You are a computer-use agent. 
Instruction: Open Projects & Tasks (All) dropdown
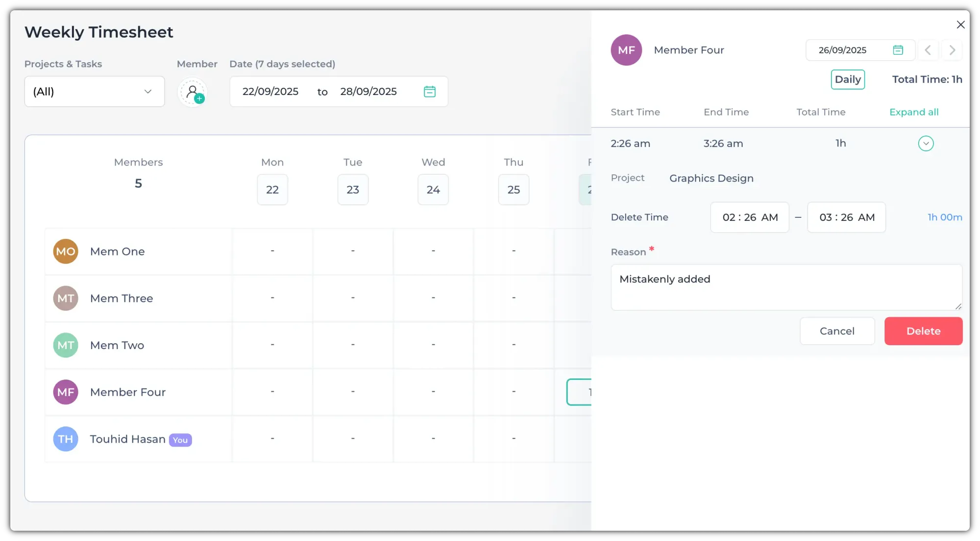coord(95,92)
